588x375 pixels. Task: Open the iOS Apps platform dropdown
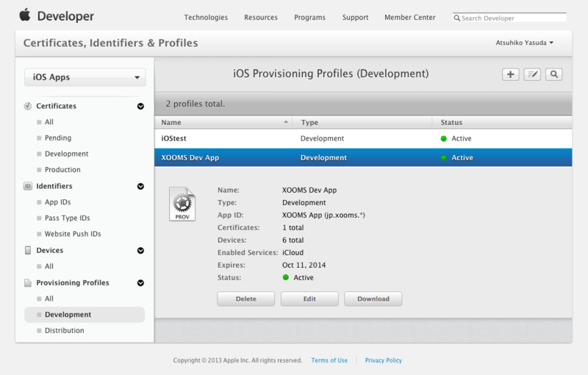coord(85,77)
